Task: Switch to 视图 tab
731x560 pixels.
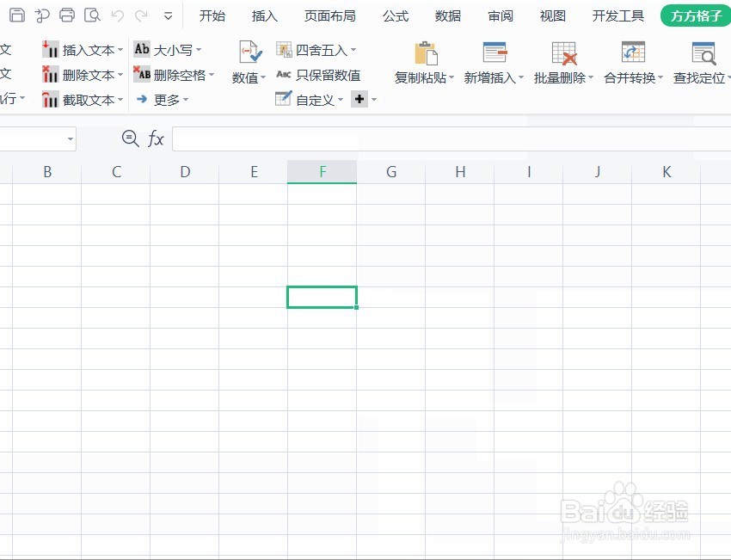Action: click(x=552, y=15)
